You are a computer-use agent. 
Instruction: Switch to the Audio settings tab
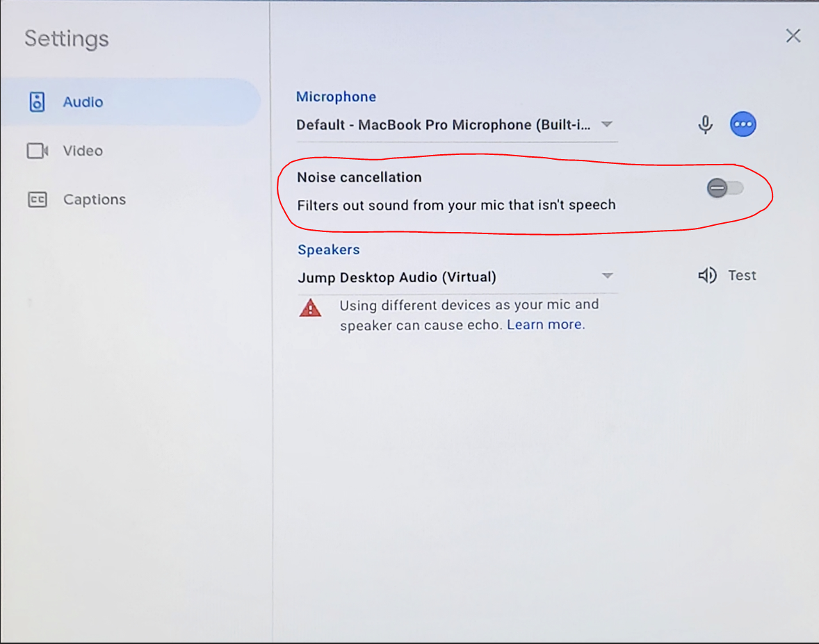coord(131,101)
